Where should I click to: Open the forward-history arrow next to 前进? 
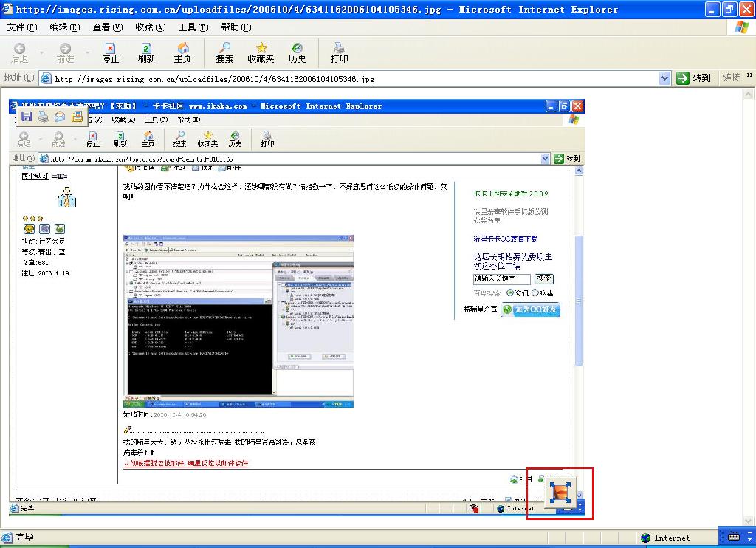[87, 52]
